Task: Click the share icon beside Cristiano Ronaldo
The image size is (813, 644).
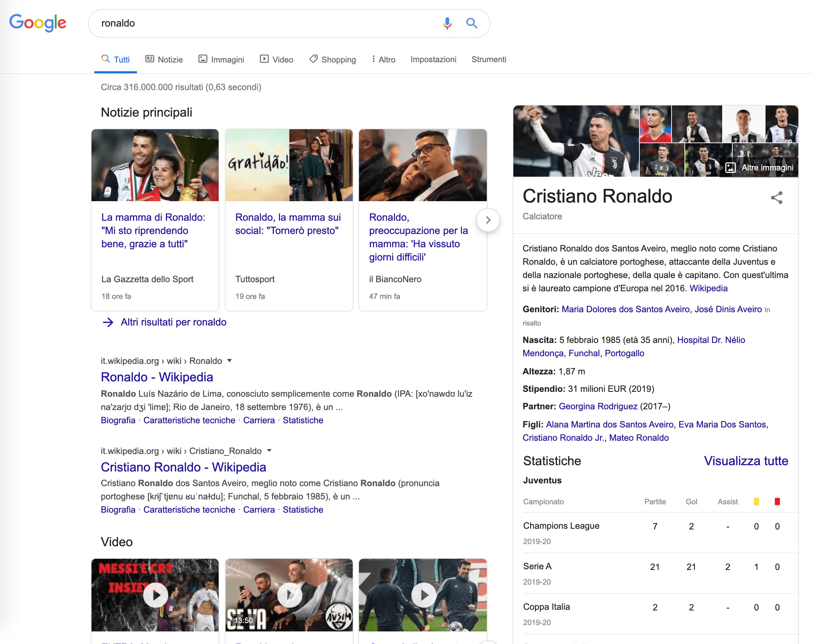Action: pos(776,198)
